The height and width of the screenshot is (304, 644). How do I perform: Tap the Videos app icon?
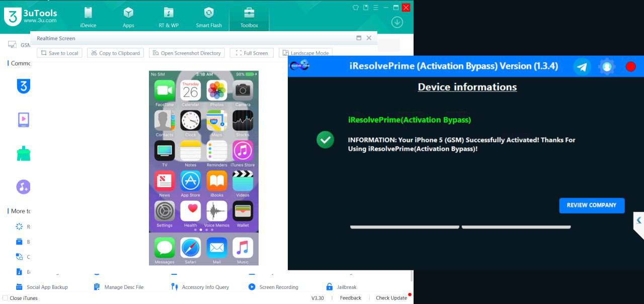tap(243, 181)
